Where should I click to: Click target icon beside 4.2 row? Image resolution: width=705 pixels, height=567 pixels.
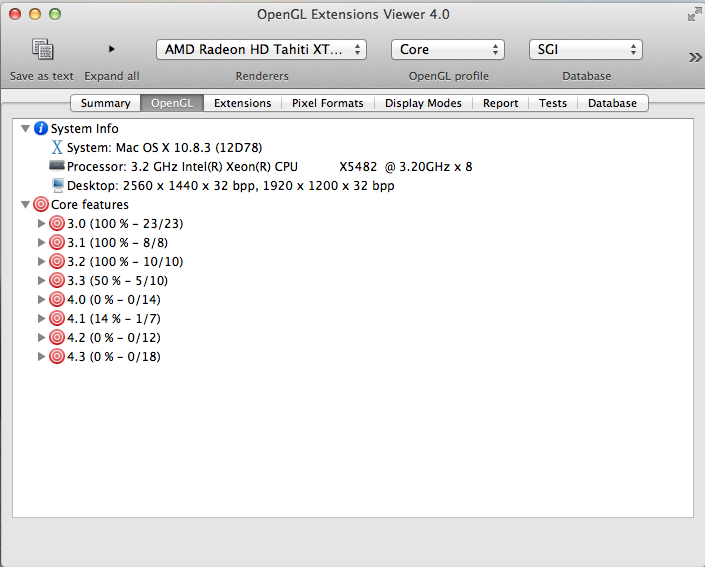click(57, 337)
